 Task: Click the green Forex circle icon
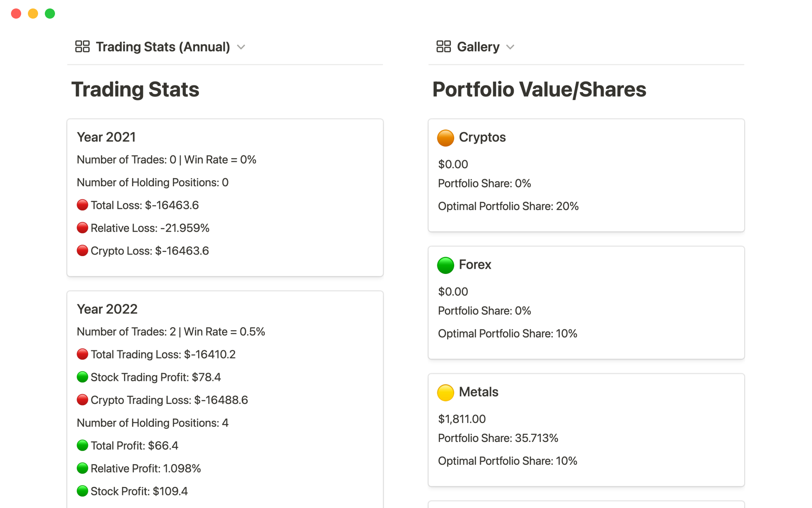click(x=445, y=265)
